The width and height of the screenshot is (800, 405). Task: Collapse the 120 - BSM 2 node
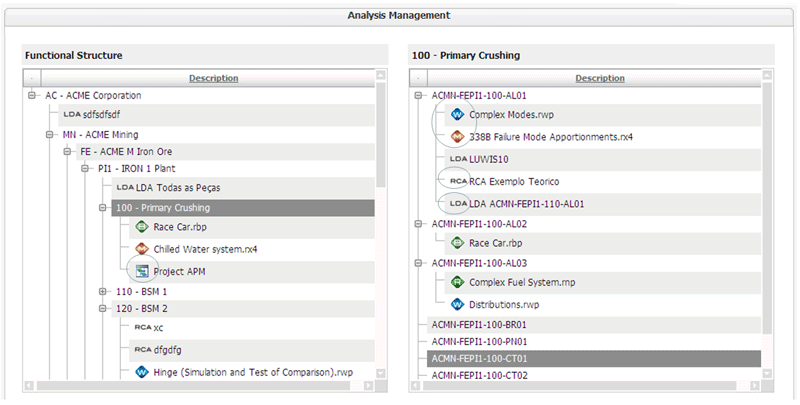pos(103,309)
